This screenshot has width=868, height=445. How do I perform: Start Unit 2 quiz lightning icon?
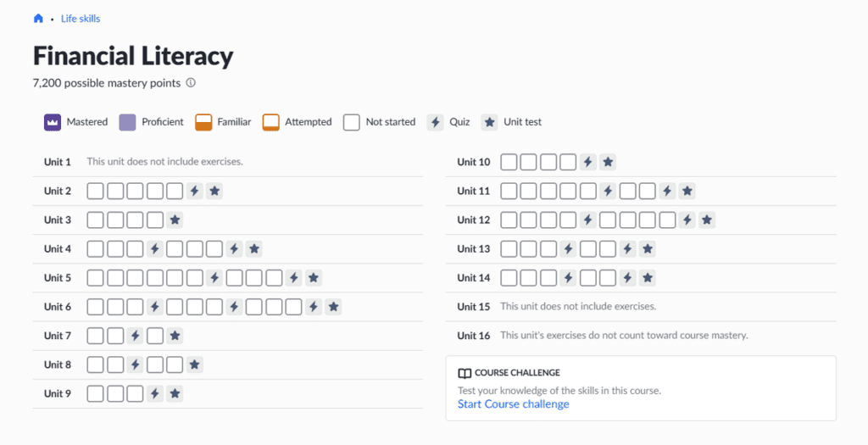[194, 192]
